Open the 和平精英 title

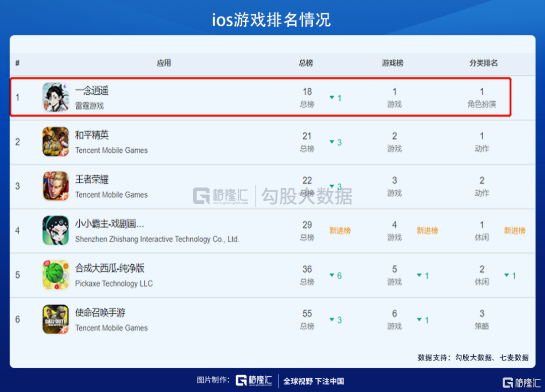pyautogui.click(x=92, y=135)
